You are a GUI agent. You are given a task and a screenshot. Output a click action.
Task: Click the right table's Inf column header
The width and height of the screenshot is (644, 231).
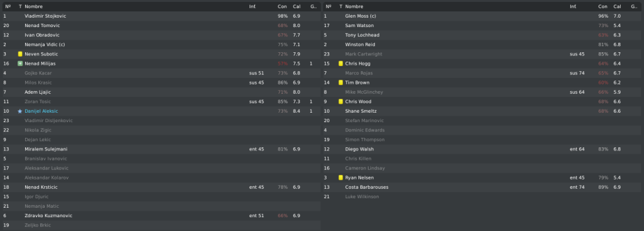coord(573,6)
